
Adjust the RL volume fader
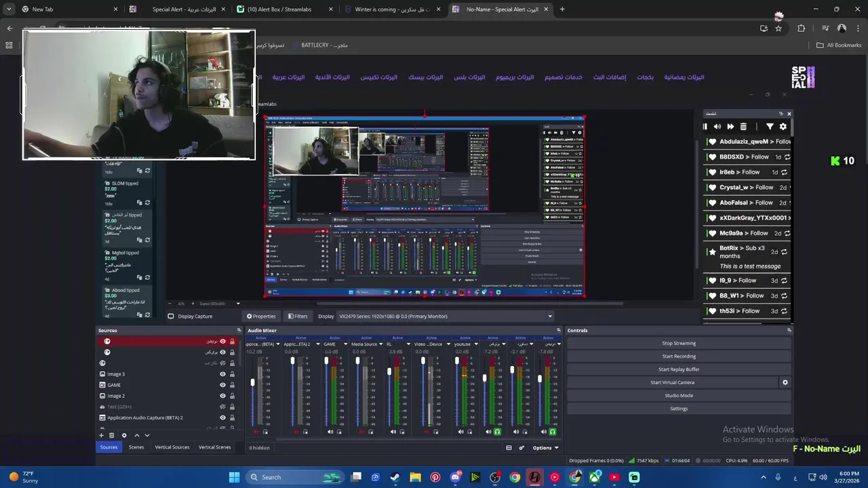pos(389,370)
